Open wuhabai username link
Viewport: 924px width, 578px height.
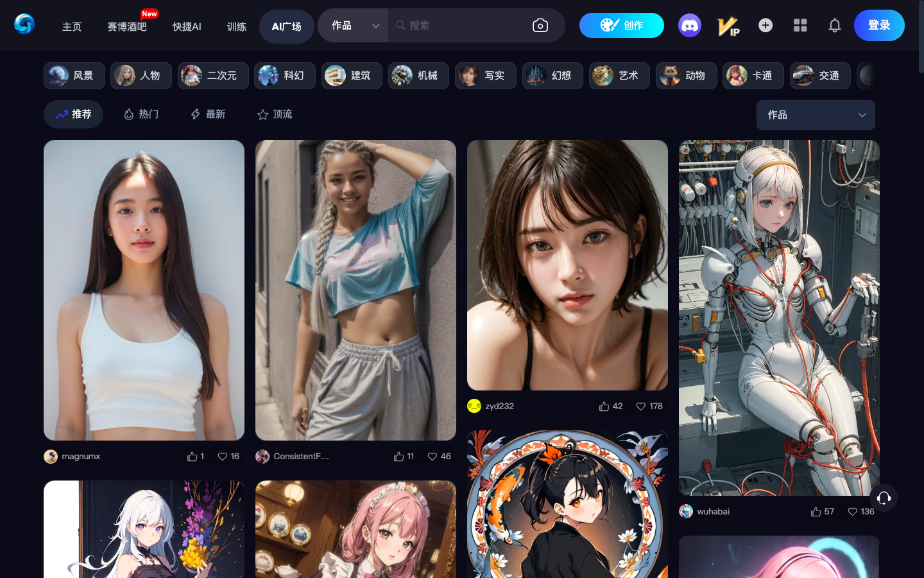(x=714, y=511)
